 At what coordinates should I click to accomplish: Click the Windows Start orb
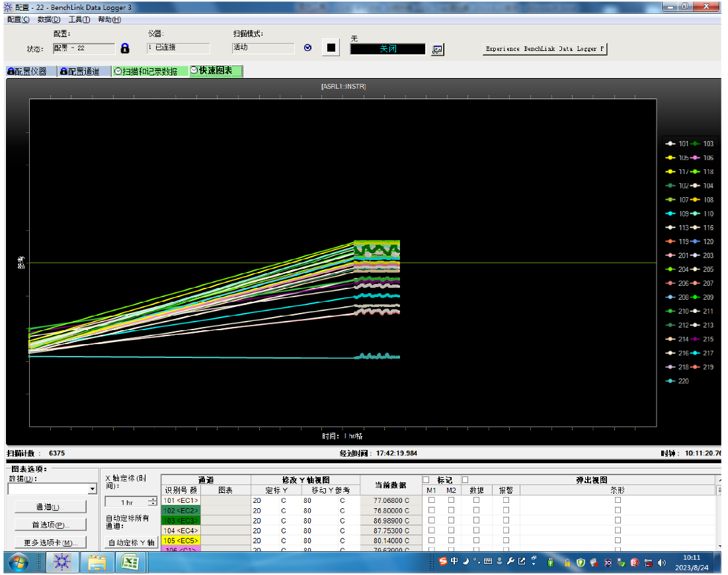17,562
